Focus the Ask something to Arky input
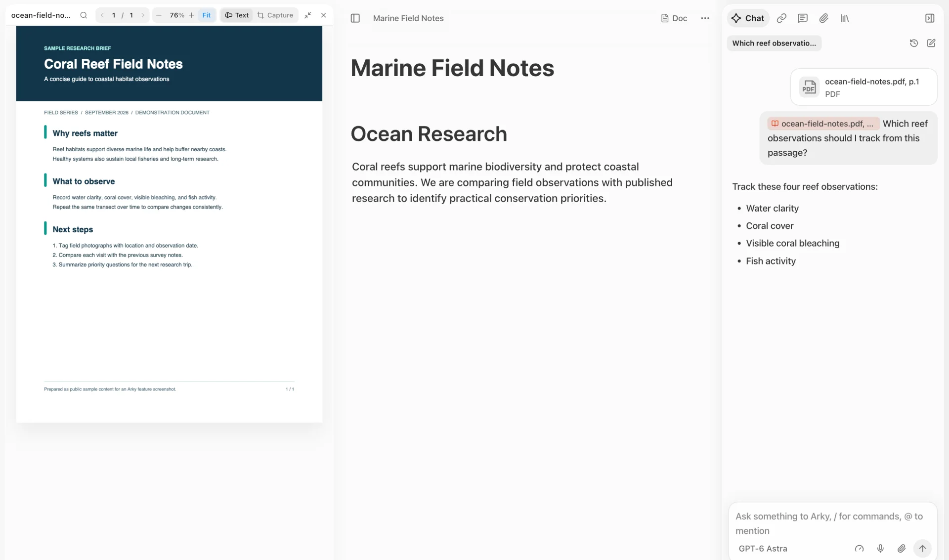949x560 pixels. coord(832,523)
